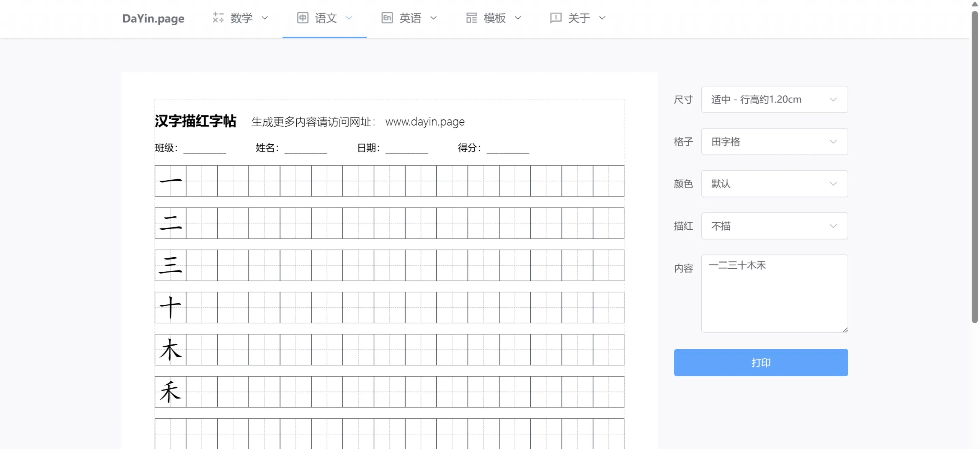The height and width of the screenshot is (449, 980).
Task: Click the grid cell containing 木
Action: click(170, 349)
